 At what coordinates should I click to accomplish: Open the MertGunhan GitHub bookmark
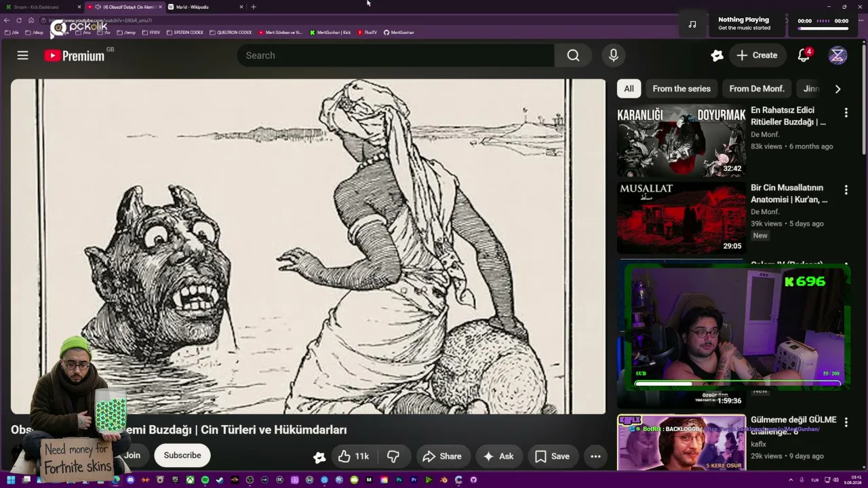tap(399, 33)
